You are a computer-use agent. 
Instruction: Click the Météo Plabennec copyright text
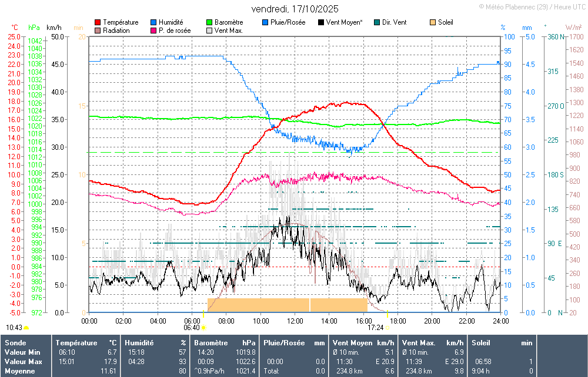click(x=533, y=6)
